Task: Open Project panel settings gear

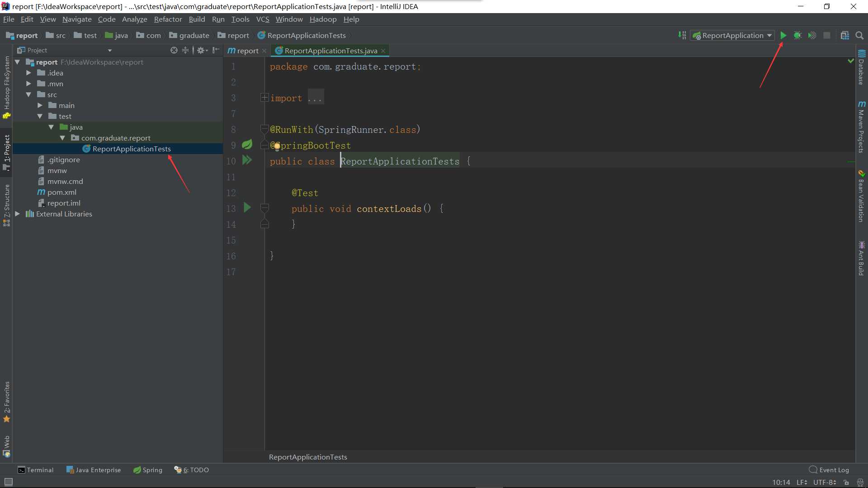Action: coord(202,50)
